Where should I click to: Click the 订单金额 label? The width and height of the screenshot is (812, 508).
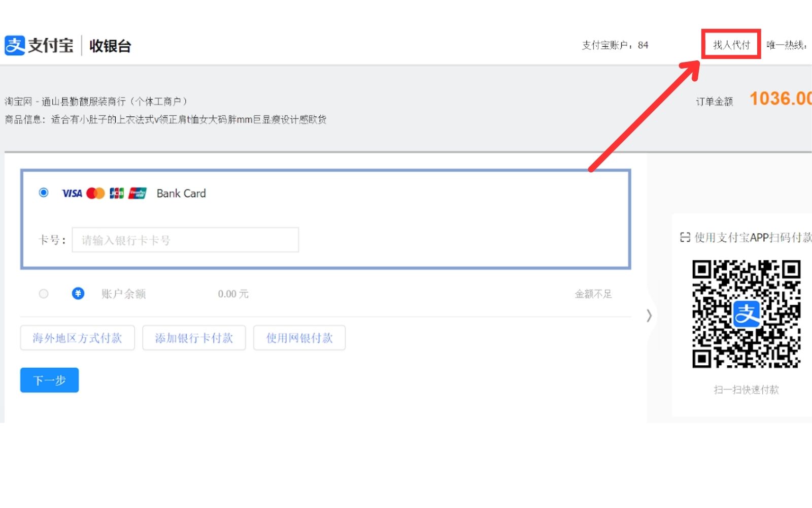(x=715, y=102)
